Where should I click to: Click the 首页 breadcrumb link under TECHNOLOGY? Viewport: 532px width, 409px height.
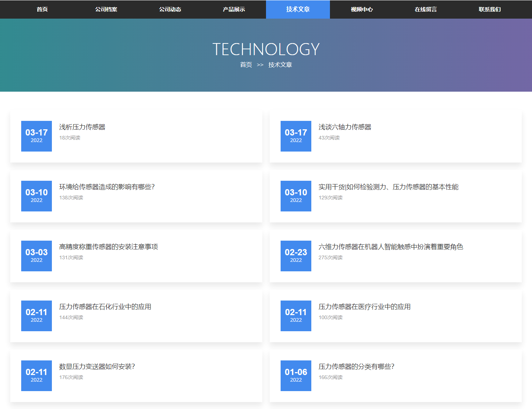(x=246, y=65)
